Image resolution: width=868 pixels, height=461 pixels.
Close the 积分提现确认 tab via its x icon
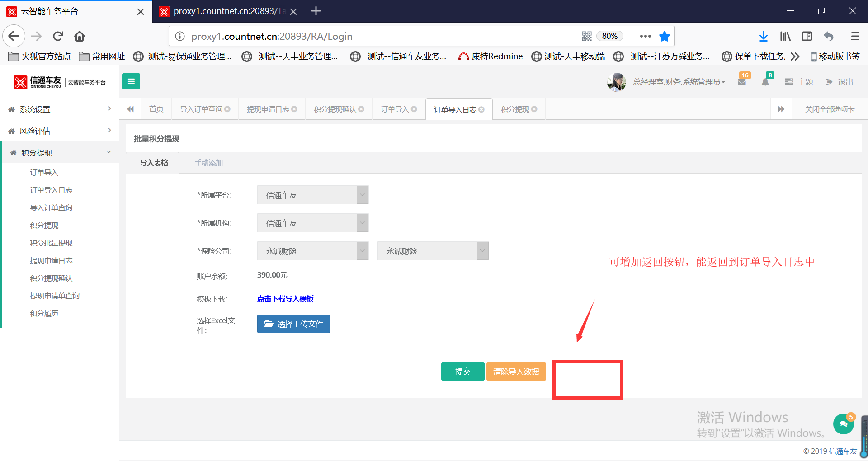pyautogui.click(x=361, y=109)
